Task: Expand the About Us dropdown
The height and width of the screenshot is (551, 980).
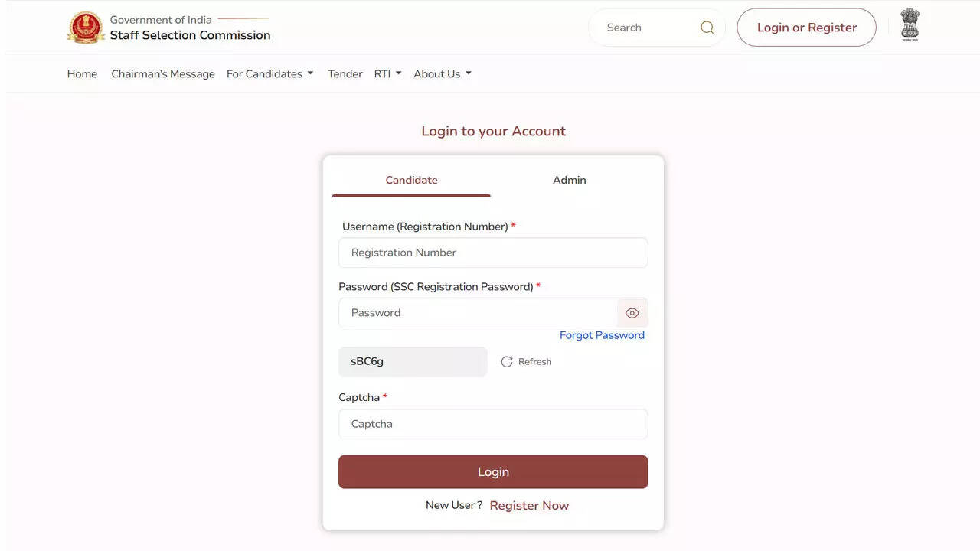Action: [442, 74]
